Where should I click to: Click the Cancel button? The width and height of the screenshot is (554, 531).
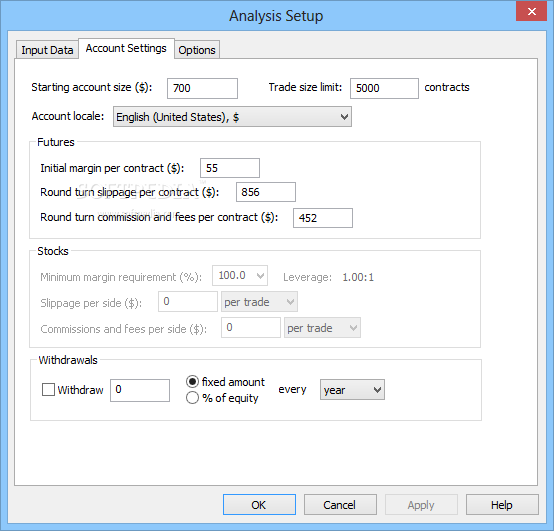click(x=340, y=505)
